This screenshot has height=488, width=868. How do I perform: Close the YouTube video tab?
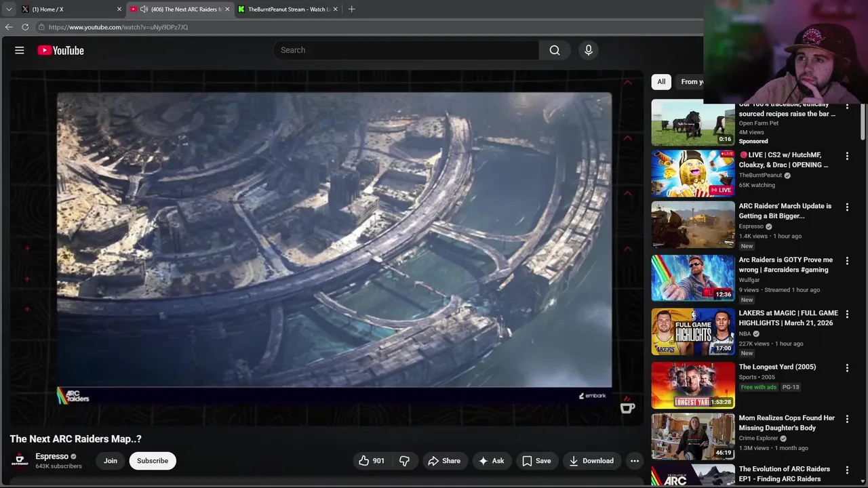pyautogui.click(x=227, y=9)
